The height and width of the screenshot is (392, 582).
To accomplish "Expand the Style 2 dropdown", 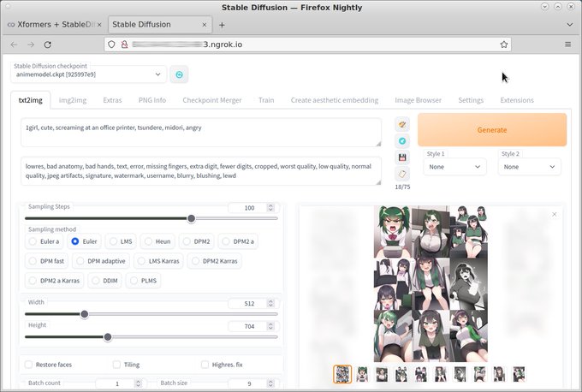I will pyautogui.click(x=529, y=167).
